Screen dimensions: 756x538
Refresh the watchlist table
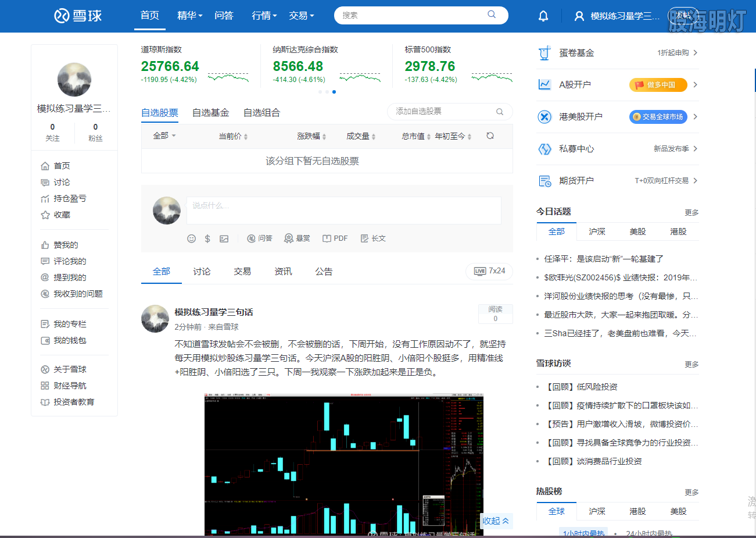pos(490,136)
